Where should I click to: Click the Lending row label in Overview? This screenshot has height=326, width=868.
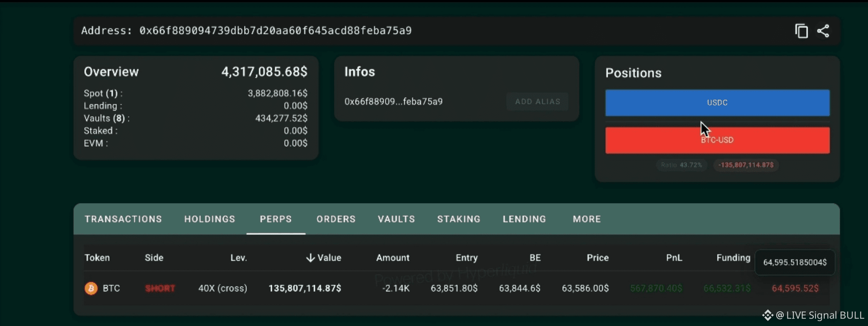coord(103,106)
